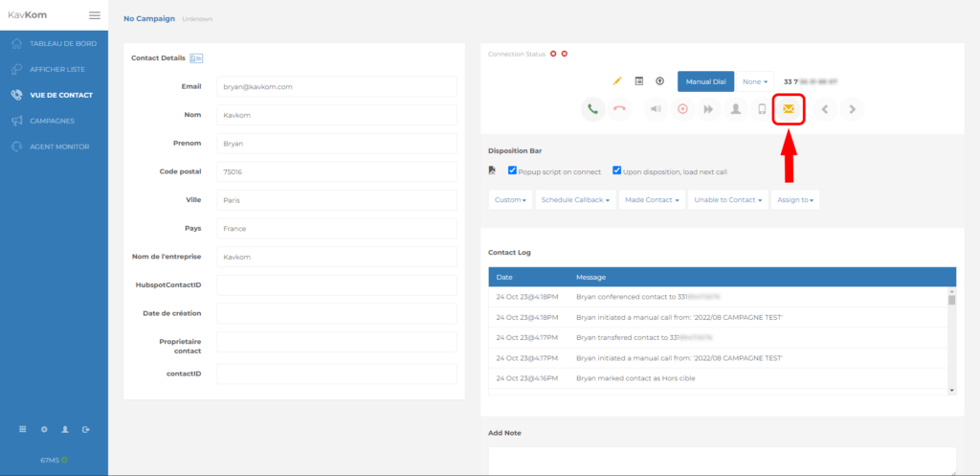The width and height of the screenshot is (980, 476).
Task: Expand the Schedule Callback dropdown
Action: tap(574, 200)
